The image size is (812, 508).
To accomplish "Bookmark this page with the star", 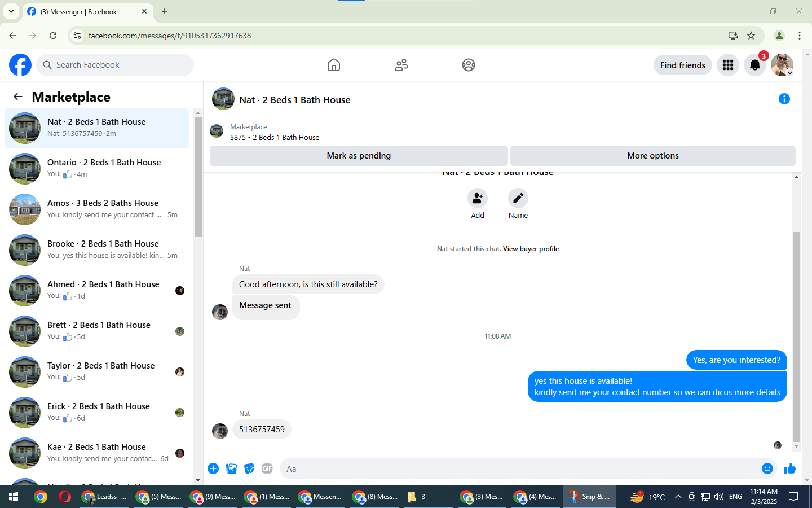I will pos(751,36).
